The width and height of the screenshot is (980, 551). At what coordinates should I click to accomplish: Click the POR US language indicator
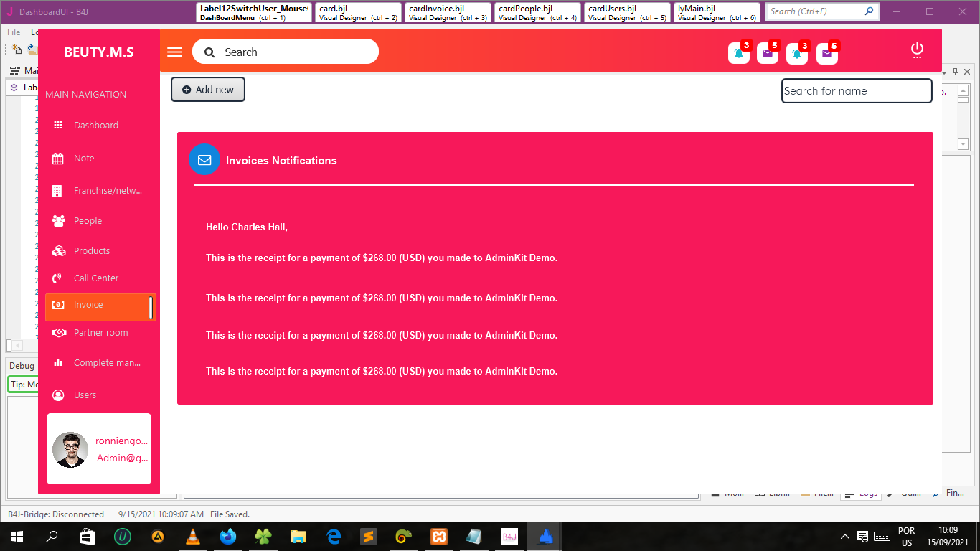click(x=907, y=537)
